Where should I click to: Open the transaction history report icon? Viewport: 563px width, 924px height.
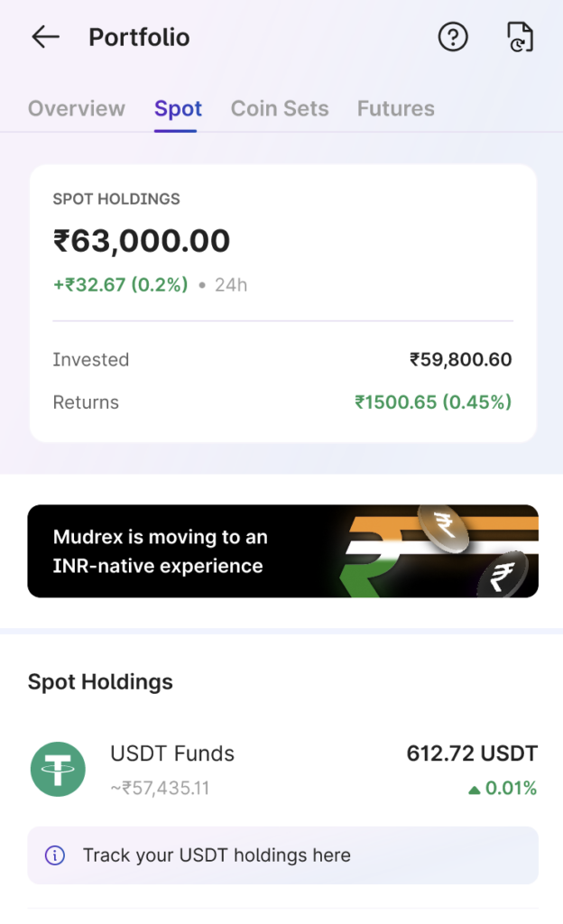[x=521, y=37]
